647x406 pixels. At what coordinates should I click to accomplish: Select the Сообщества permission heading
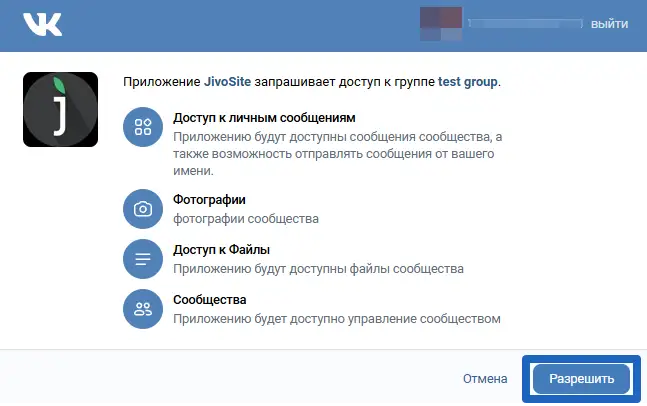coord(210,300)
